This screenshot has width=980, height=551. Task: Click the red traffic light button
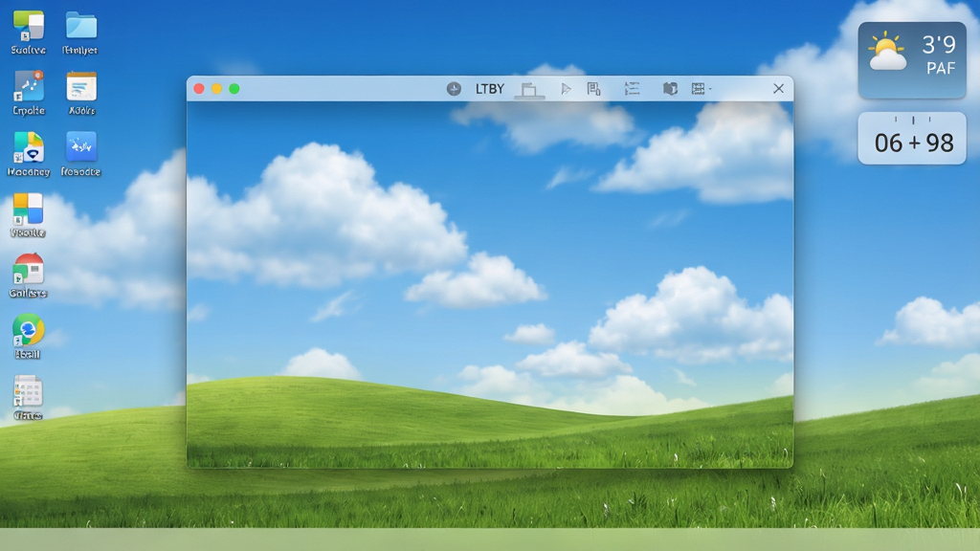click(x=199, y=89)
